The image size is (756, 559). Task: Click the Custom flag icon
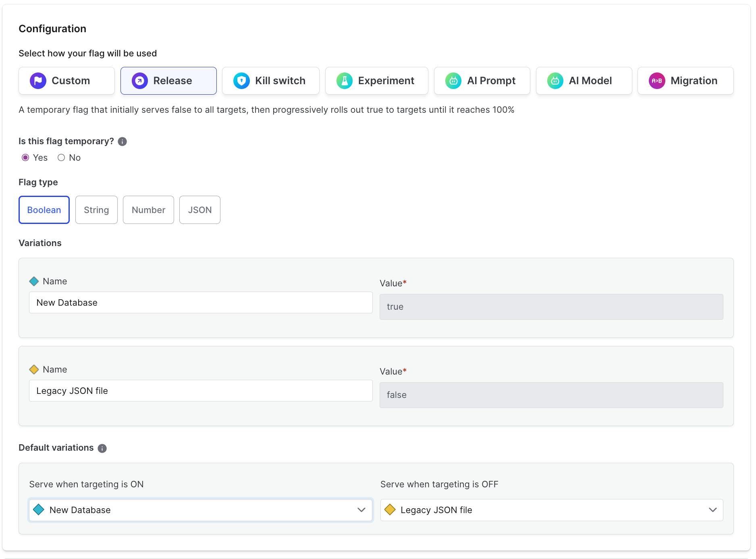pos(38,81)
